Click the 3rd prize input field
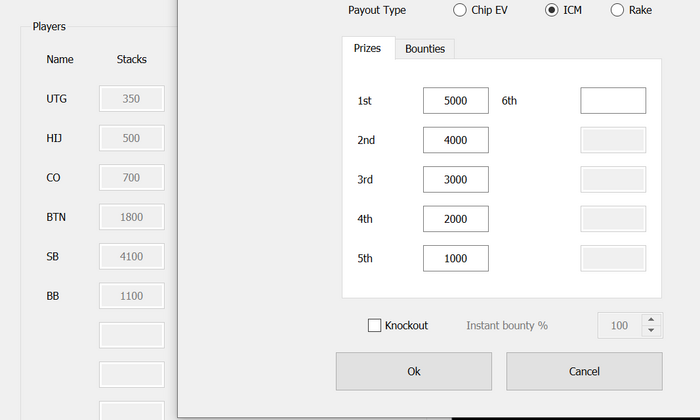Viewport: 700px width, 420px height. tap(455, 179)
